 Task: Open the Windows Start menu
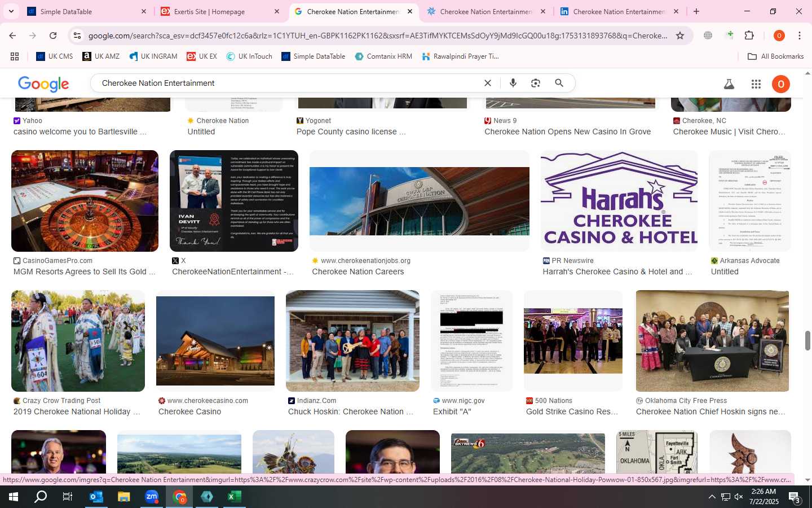pyautogui.click(x=14, y=497)
